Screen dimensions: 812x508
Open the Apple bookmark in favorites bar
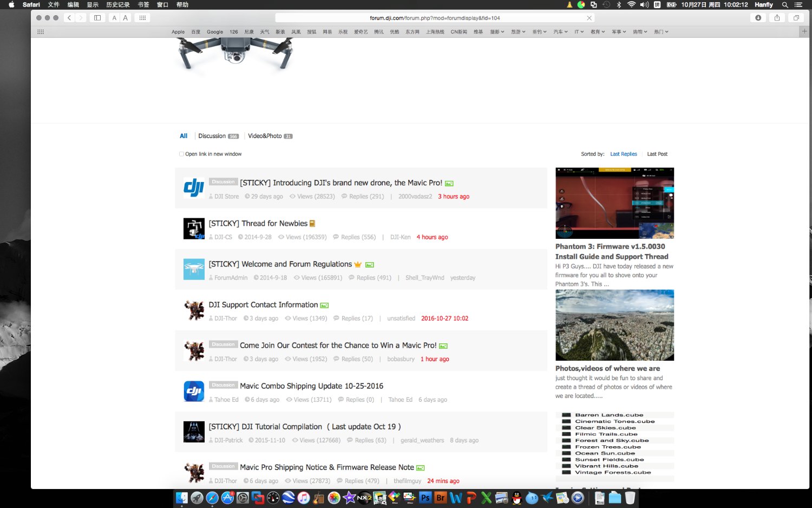178,32
